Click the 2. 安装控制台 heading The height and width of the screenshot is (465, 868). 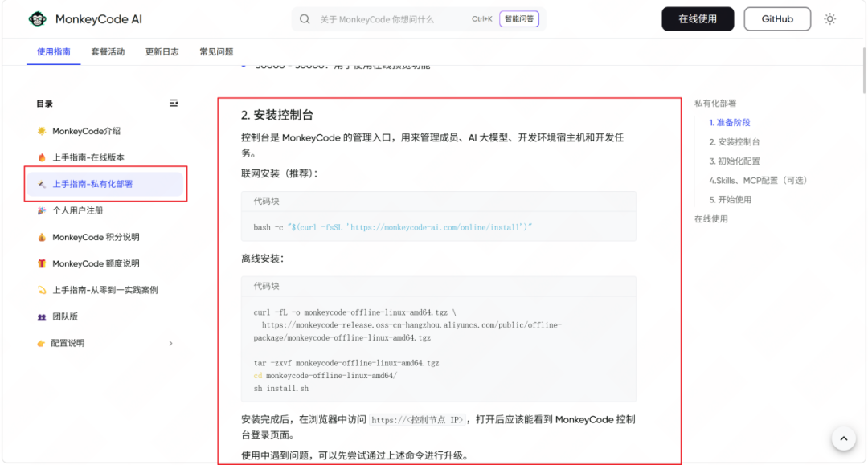pyautogui.click(x=276, y=115)
